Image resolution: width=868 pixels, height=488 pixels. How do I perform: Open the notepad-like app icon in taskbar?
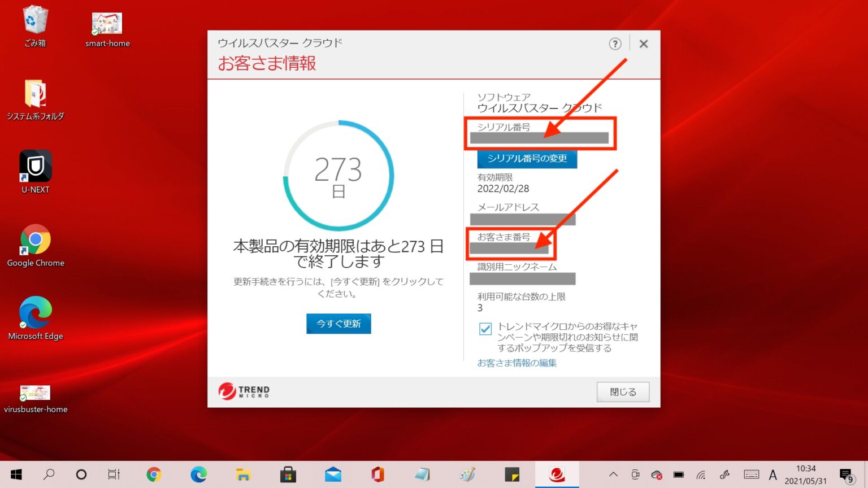pyautogui.click(x=422, y=474)
